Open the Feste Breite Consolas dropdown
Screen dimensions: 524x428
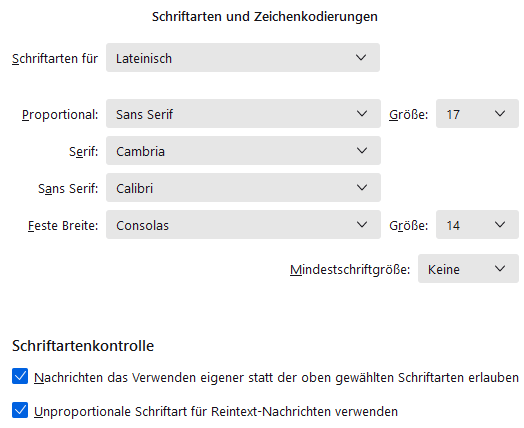coord(243,225)
